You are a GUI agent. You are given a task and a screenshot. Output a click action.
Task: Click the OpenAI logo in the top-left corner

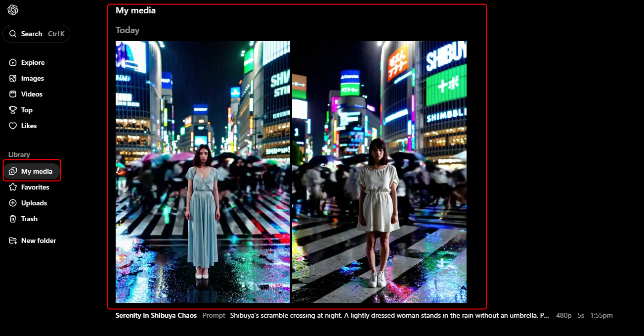coord(13,10)
